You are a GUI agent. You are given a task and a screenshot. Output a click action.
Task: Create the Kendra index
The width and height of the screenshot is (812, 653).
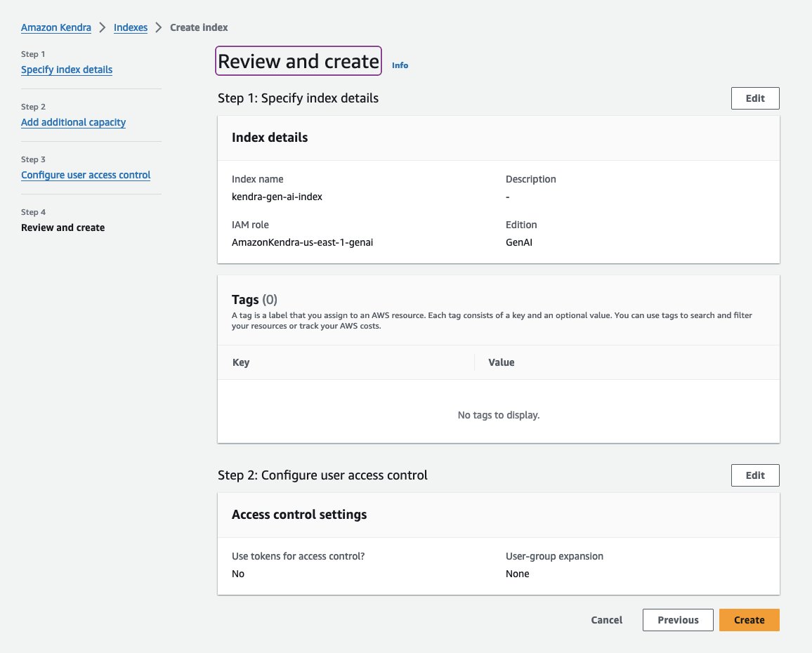pos(749,620)
